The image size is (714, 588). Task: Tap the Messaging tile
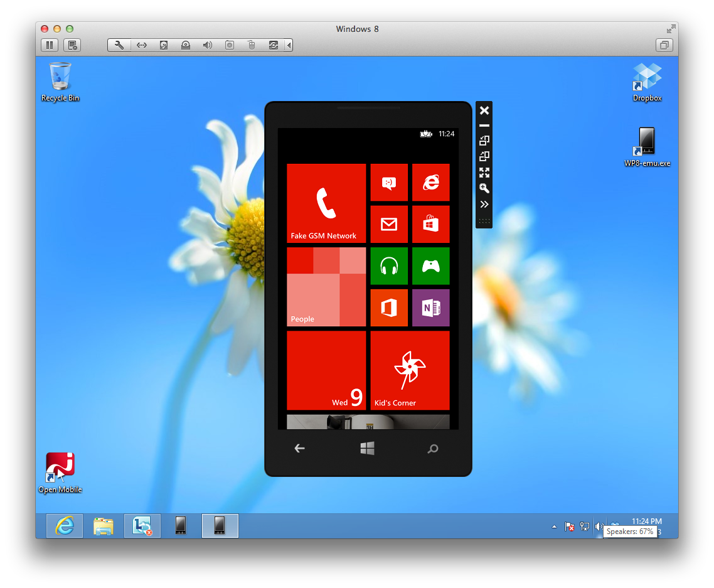point(389,183)
